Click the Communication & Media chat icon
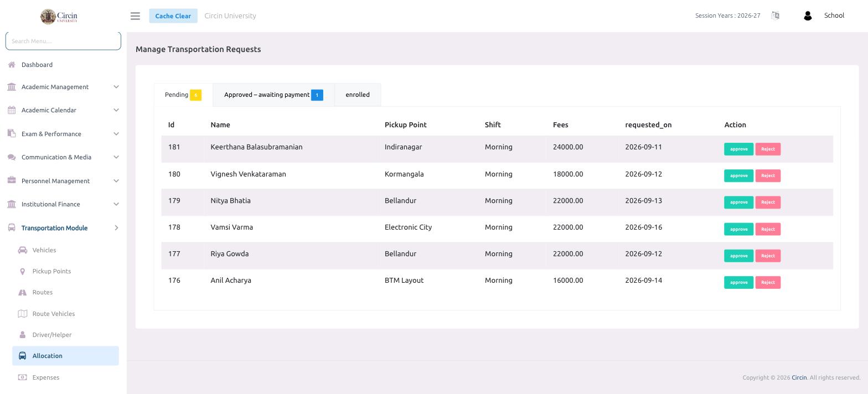This screenshot has width=868, height=394. pyautogui.click(x=12, y=157)
